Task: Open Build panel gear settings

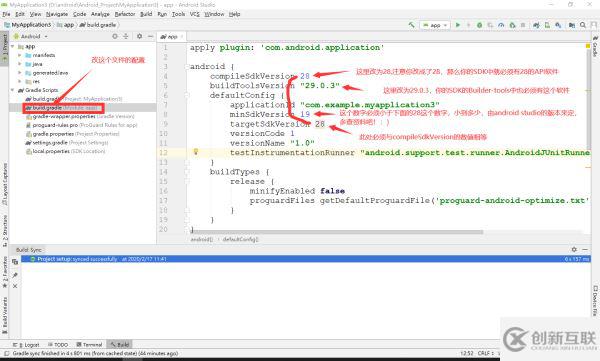Action: point(574,250)
